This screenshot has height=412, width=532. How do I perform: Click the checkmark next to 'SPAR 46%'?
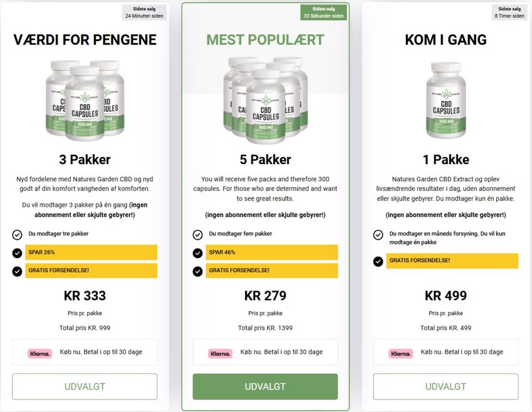coord(197,252)
